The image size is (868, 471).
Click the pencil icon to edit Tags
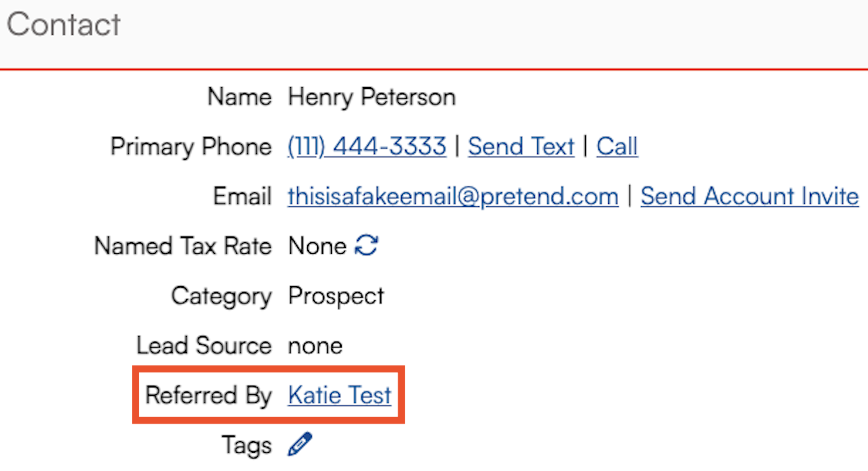(300, 444)
